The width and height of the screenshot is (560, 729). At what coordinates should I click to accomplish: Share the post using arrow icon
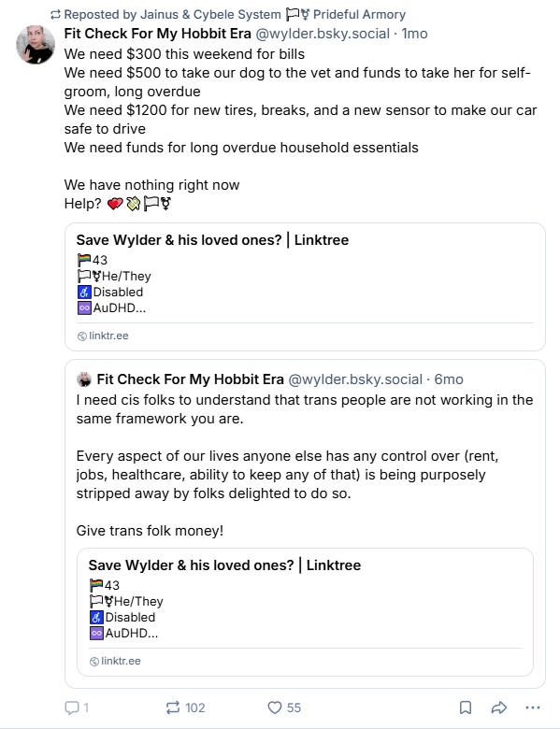click(x=498, y=708)
